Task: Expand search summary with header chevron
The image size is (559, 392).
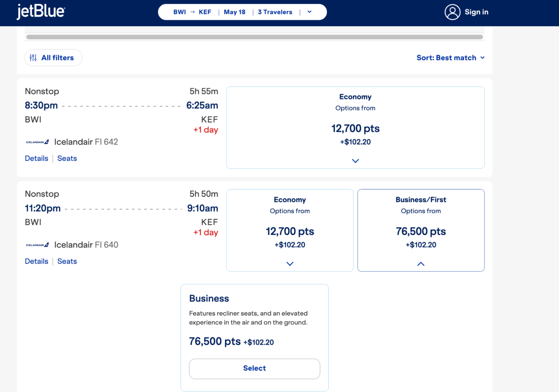Action: [309, 12]
